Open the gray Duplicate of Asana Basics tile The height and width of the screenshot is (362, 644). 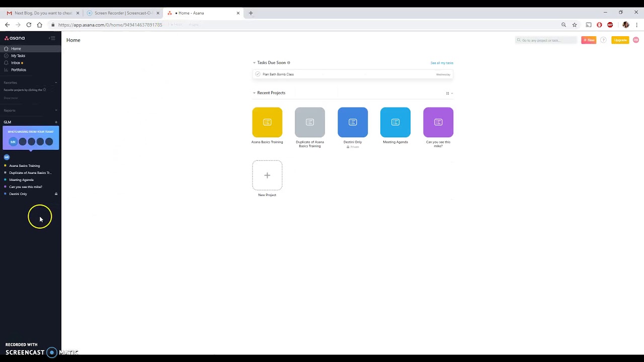coord(310,122)
